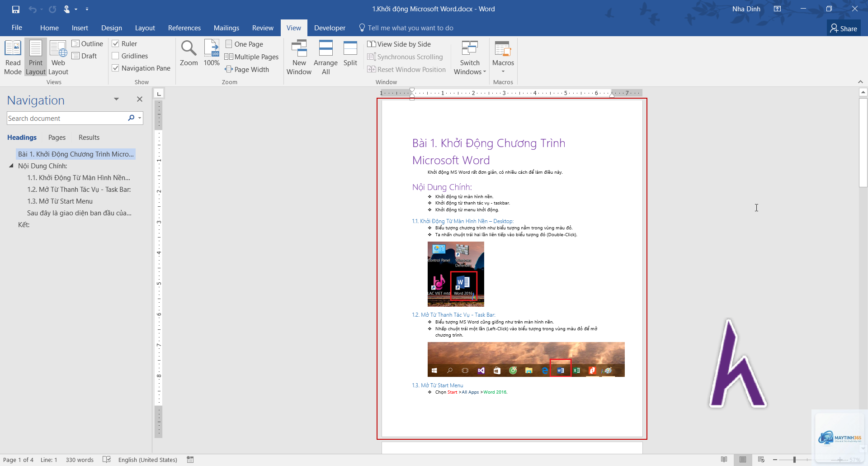Set zoom to 100%
Screen dimensions: 868x466
tap(212, 53)
